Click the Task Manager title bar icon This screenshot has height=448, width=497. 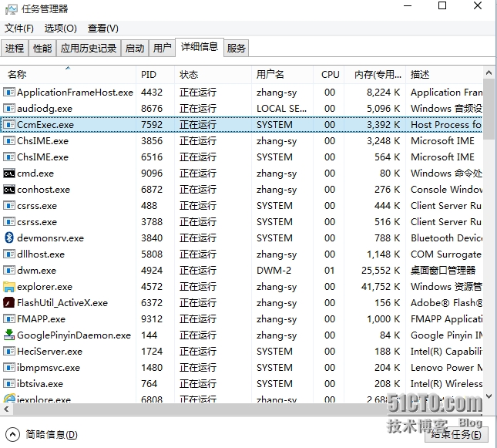click(11, 9)
